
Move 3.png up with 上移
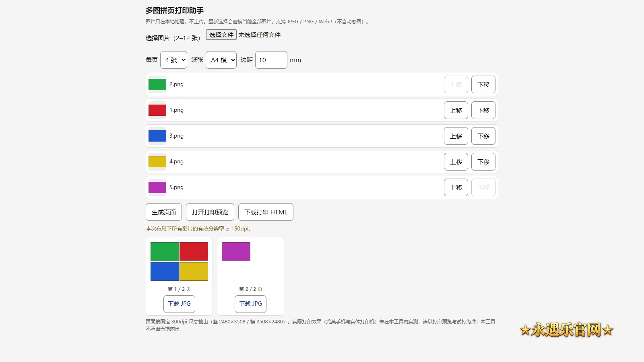click(456, 136)
